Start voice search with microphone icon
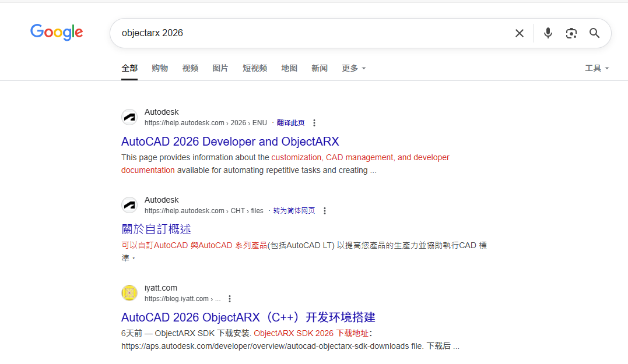Image resolution: width=628 pixels, height=364 pixels. coord(548,33)
